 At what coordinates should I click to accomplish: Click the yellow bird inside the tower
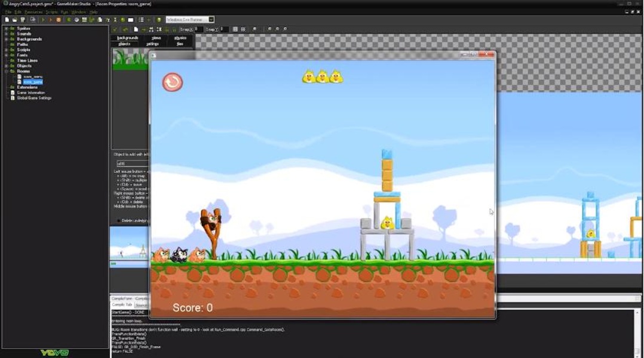coord(387,223)
